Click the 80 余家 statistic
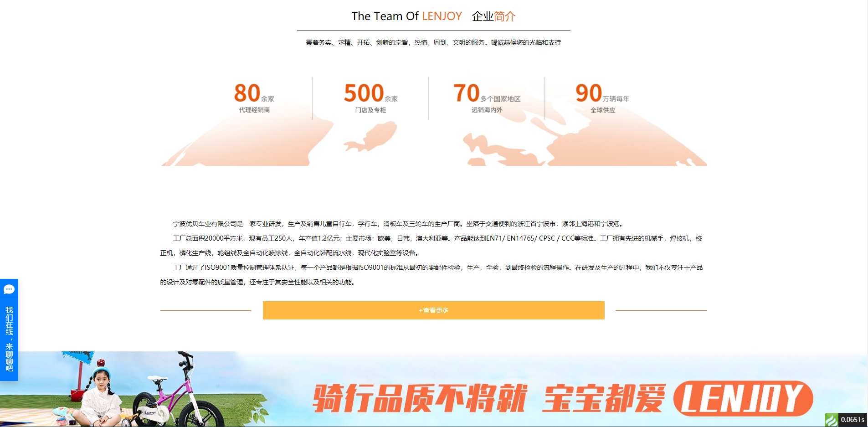Image resolution: width=868 pixels, height=427 pixels. (254, 93)
